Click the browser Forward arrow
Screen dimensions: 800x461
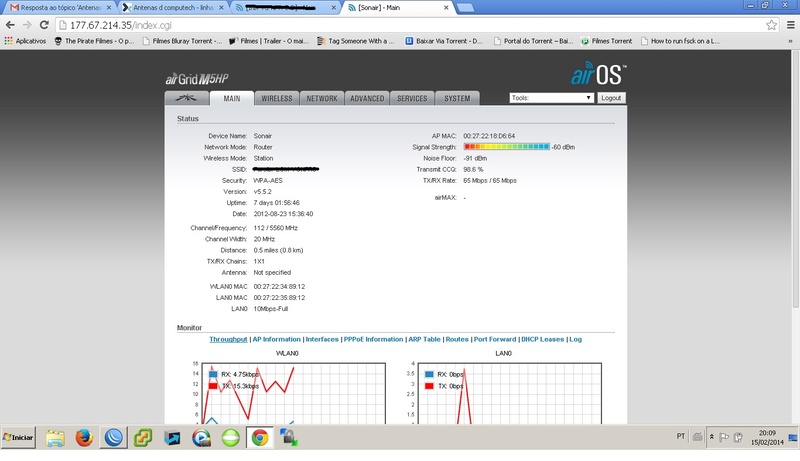(x=27, y=25)
